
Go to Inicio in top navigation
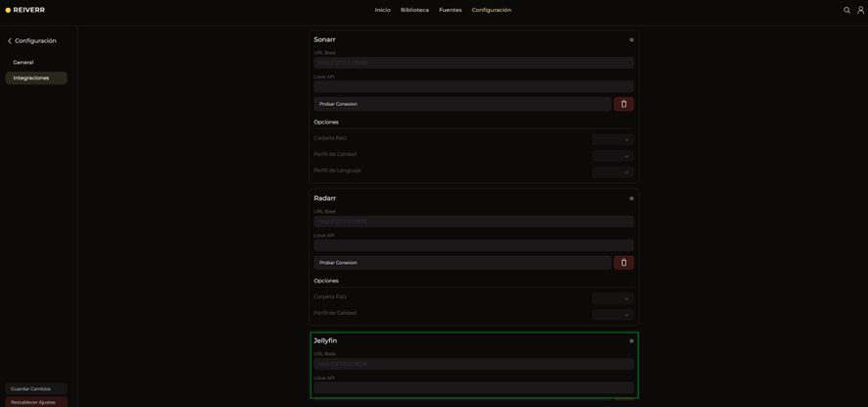pos(382,10)
